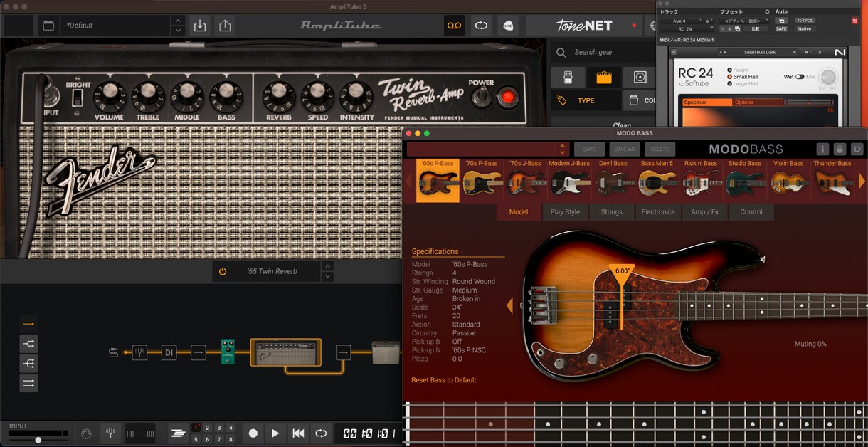Select the amplifier gear category icon
Viewport: 868px width, 447px height.
604,78
